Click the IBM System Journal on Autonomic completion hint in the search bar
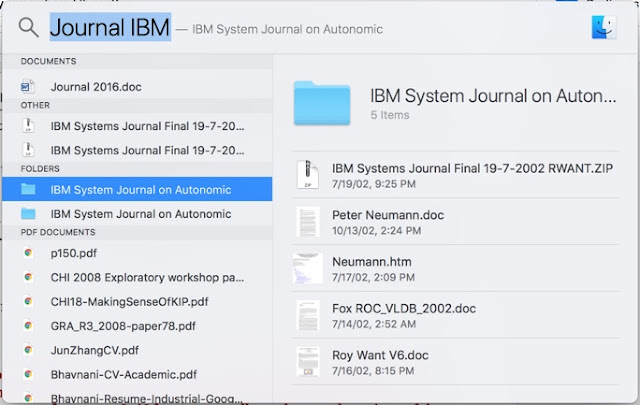The image size is (640, 405). [x=287, y=29]
